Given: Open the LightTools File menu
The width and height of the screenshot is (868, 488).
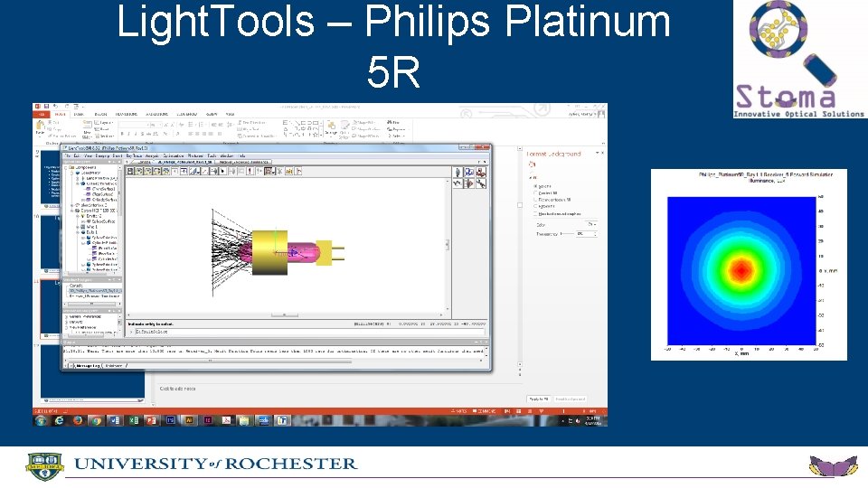Looking at the screenshot, I should [68, 156].
